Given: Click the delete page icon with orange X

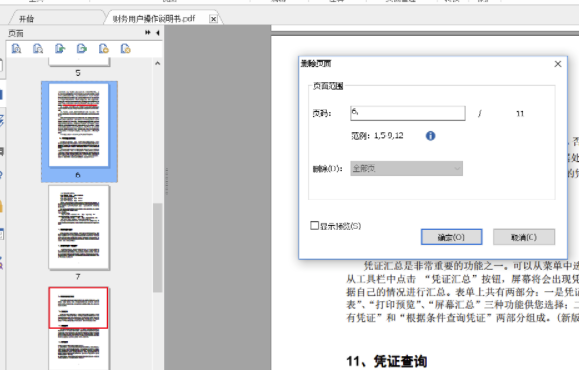Looking at the screenshot, I should 126,49.
